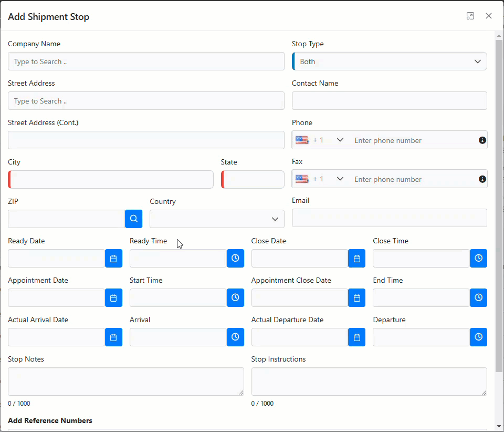Open the Fax country code selector

[320, 179]
